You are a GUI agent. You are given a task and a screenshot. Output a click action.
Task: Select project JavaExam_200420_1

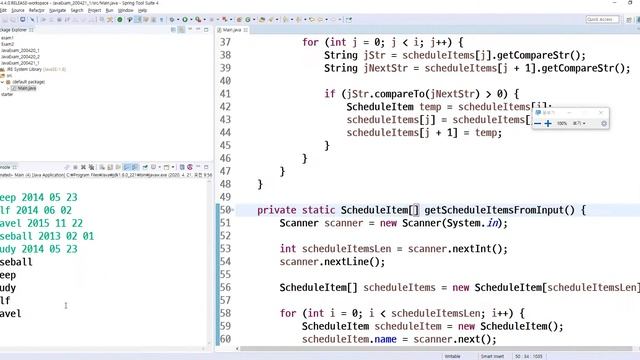[20, 51]
